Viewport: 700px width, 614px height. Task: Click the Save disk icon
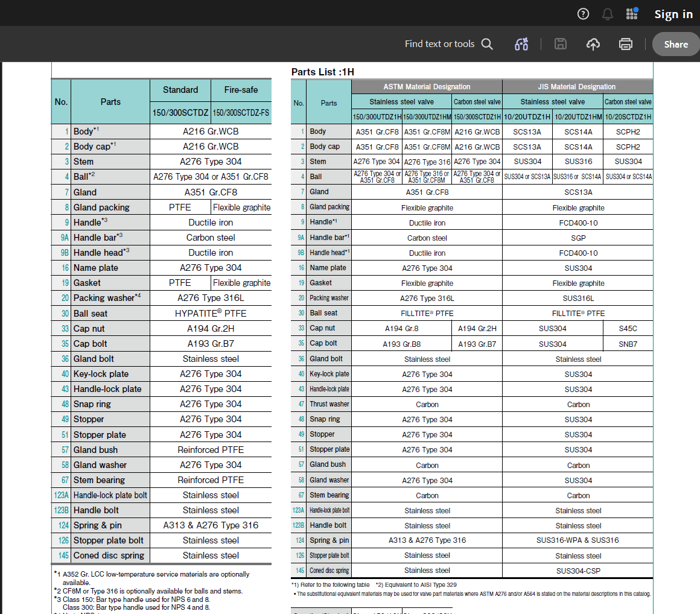(560, 44)
